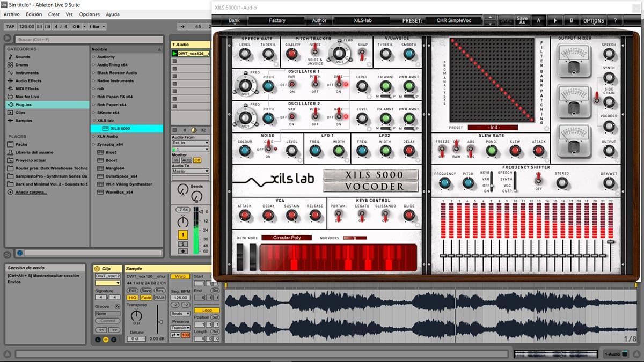This screenshot has width=644, height=362.
Task: Click the Rev. reverse sample button
Action: tap(159, 291)
